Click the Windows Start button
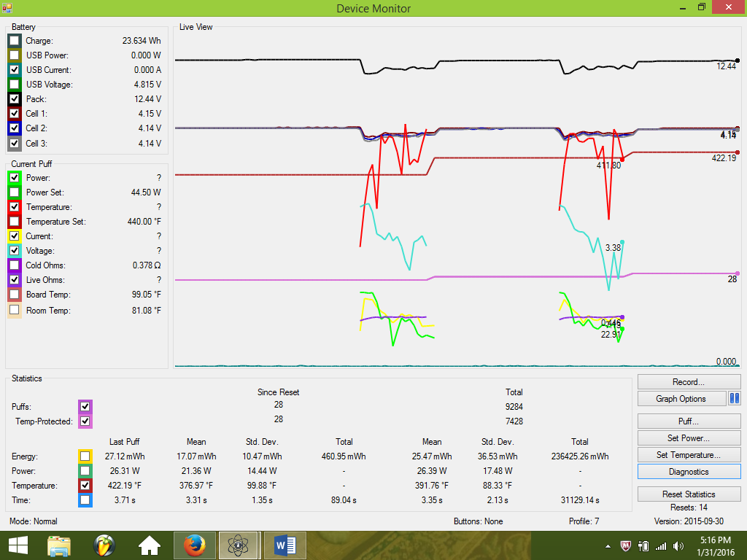747x560 pixels. point(18,545)
